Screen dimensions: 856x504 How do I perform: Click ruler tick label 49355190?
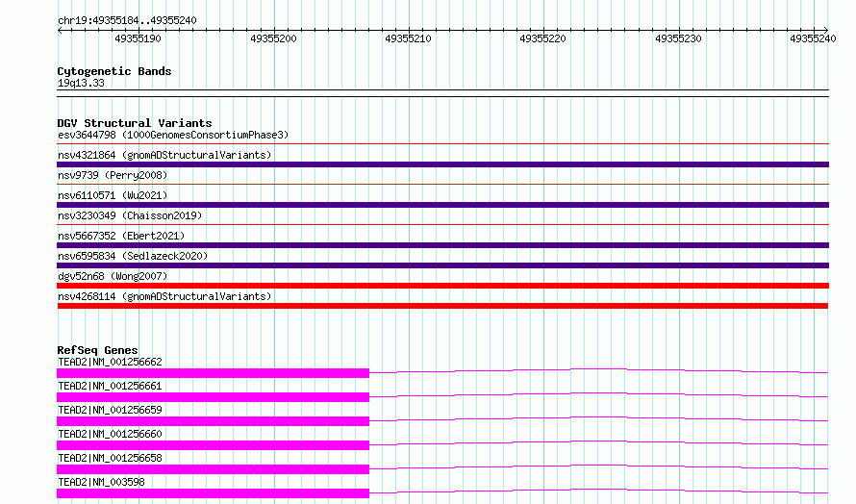[138, 38]
